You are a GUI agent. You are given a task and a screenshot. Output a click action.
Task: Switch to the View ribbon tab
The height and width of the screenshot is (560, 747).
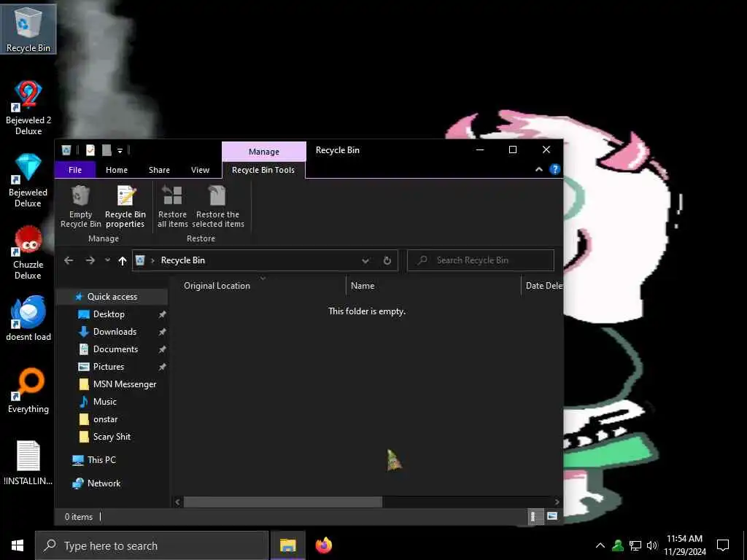pos(200,170)
